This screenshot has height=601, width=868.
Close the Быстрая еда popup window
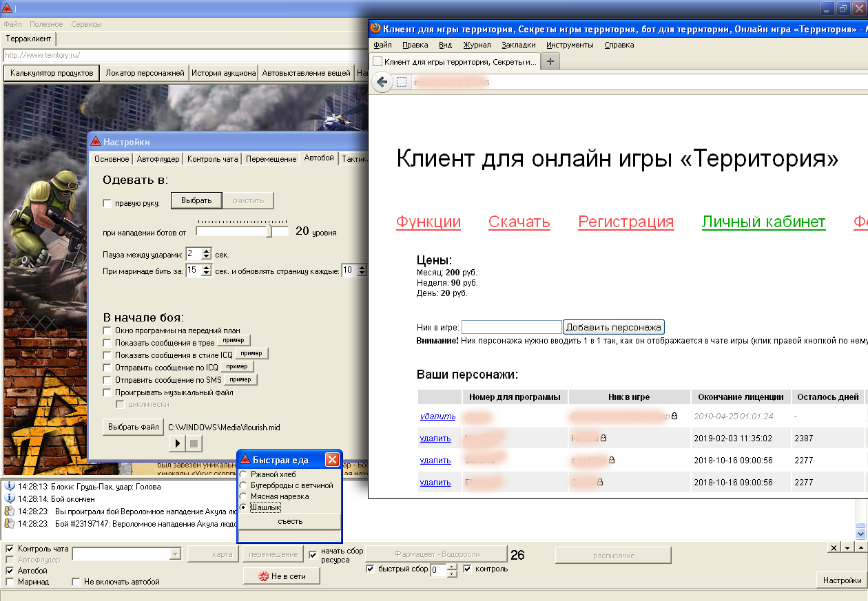coord(332,459)
